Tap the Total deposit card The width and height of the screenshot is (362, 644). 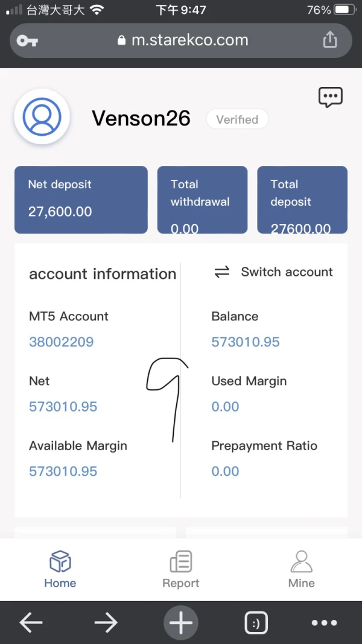(x=302, y=199)
